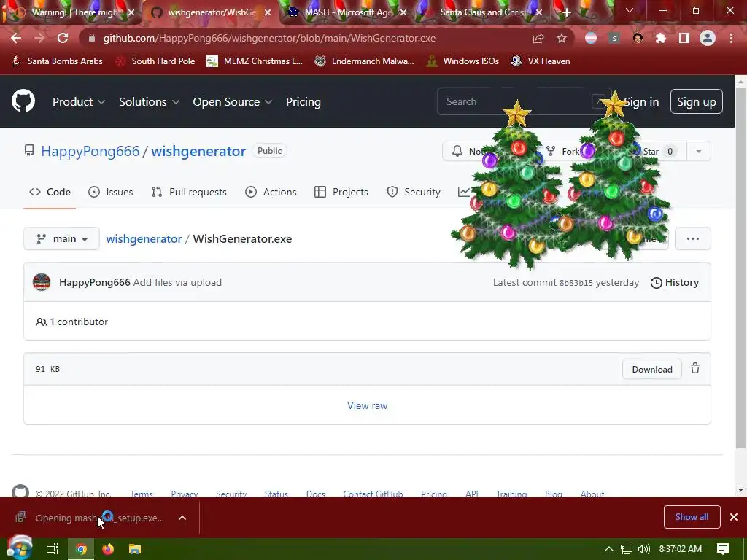Open the Actions repository tab
Viewport: 747px width, 560px height.
point(271,192)
